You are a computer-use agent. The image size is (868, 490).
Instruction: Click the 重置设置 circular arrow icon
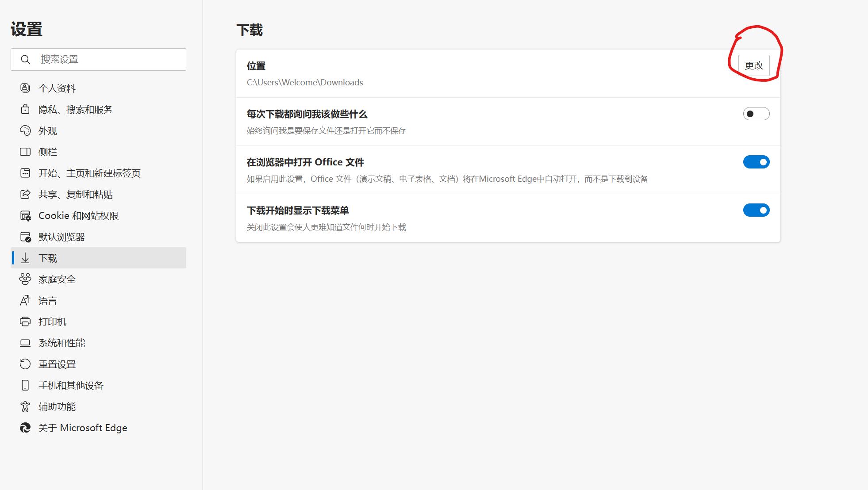[x=25, y=364]
